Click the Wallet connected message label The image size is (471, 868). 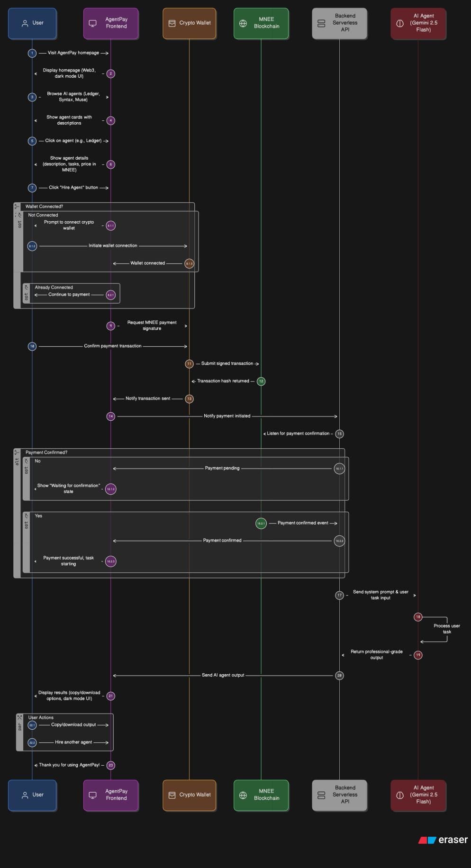tap(148, 263)
